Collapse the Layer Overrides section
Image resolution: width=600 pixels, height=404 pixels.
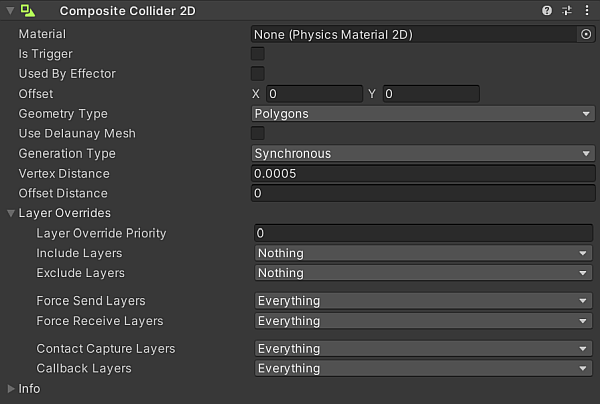(x=11, y=214)
